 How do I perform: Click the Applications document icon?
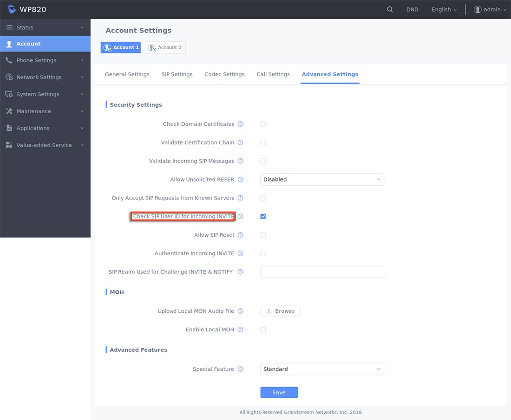pos(9,128)
